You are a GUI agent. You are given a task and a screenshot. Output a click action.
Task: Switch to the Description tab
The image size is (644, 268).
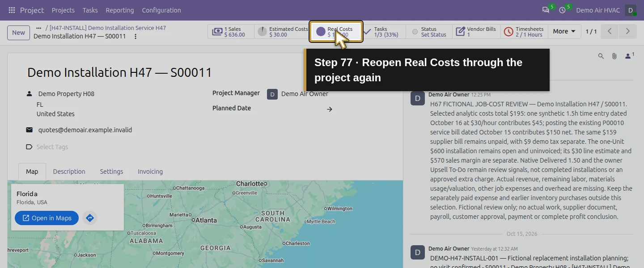(x=69, y=172)
